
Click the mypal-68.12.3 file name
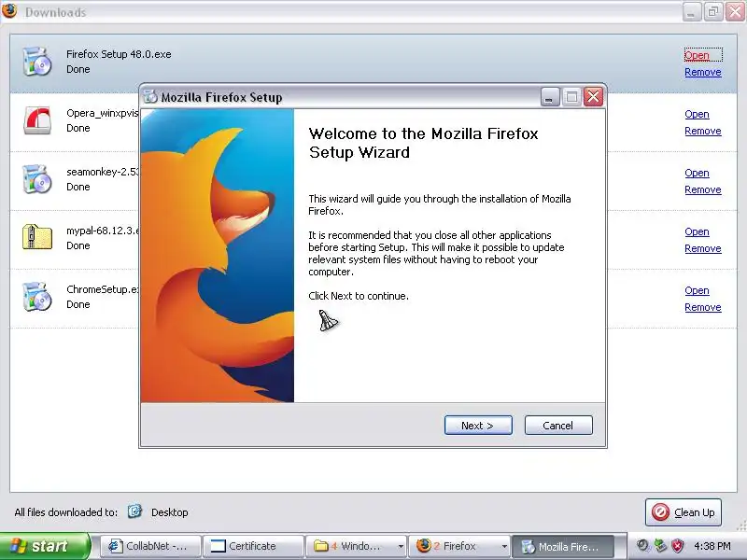pos(103,231)
